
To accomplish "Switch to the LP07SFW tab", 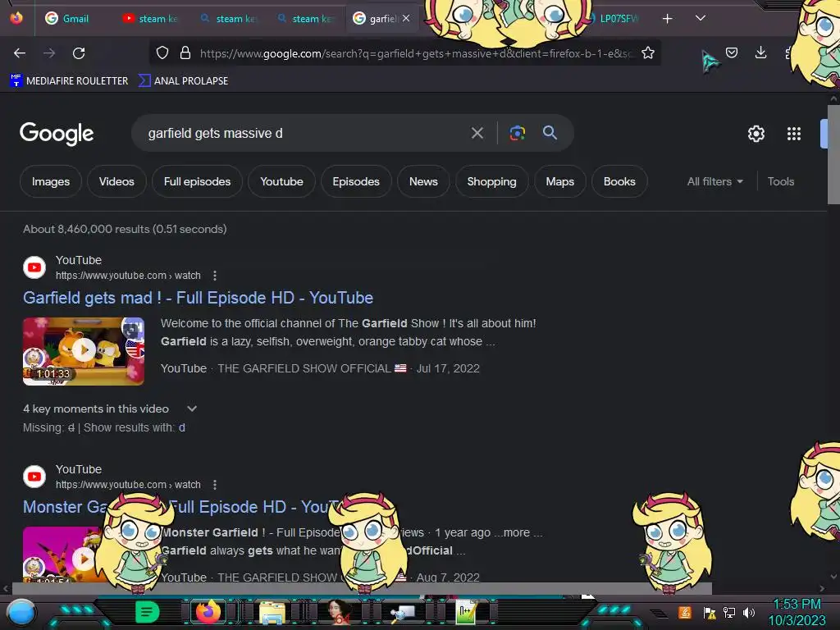I will pos(619,19).
